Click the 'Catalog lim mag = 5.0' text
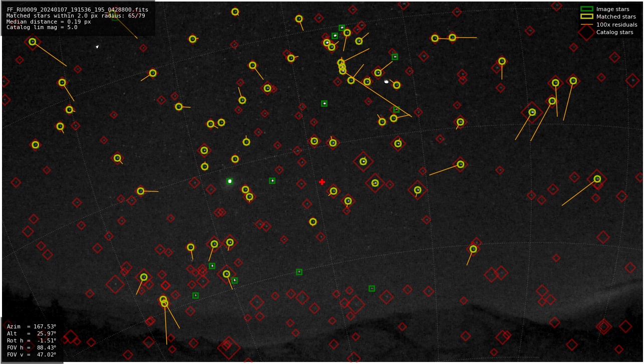 42,28
